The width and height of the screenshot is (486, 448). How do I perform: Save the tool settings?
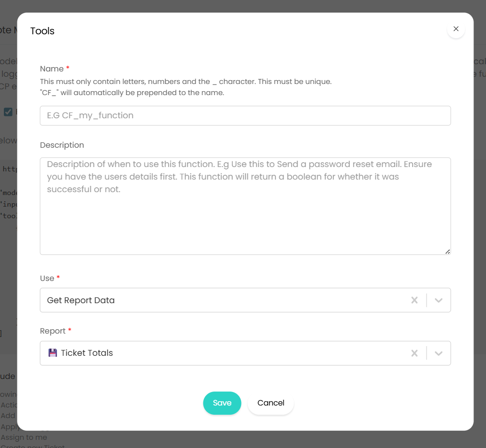tap(222, 403)
